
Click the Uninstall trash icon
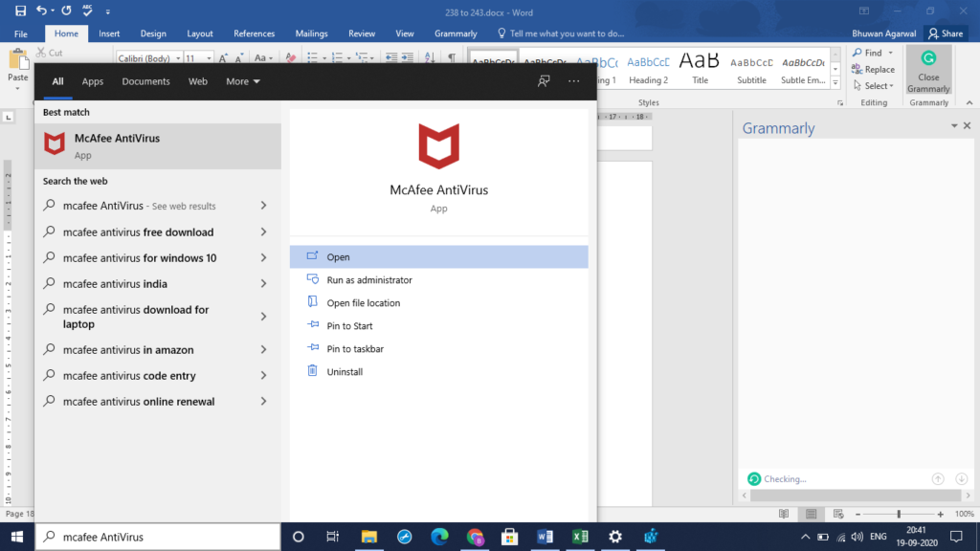pos(312,371)
